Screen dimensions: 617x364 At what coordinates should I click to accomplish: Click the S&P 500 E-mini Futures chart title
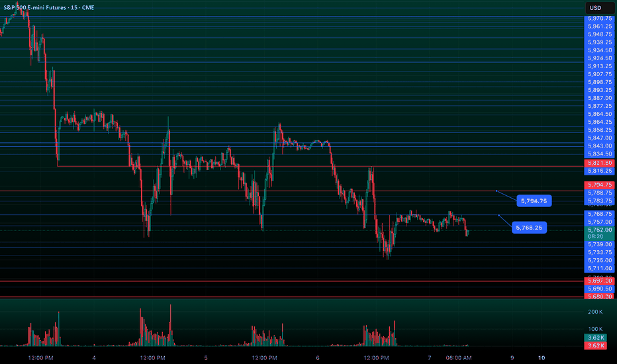49,7
